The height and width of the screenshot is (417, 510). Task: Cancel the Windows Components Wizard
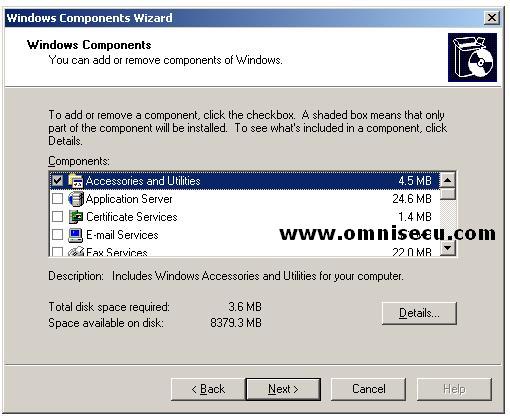(368, 389)
